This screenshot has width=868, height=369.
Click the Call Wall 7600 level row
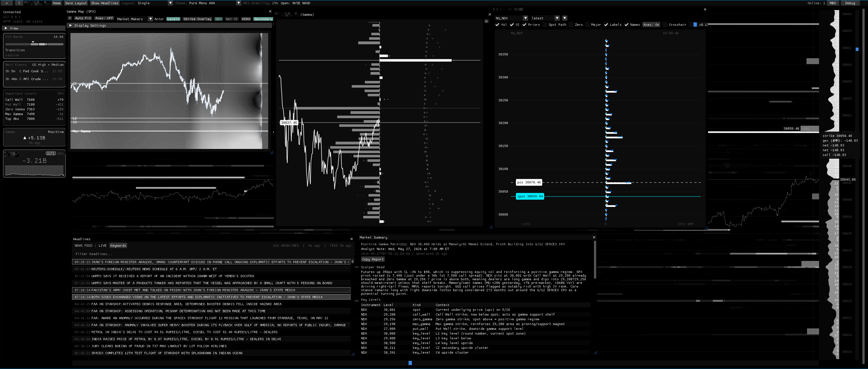point(34,100)
